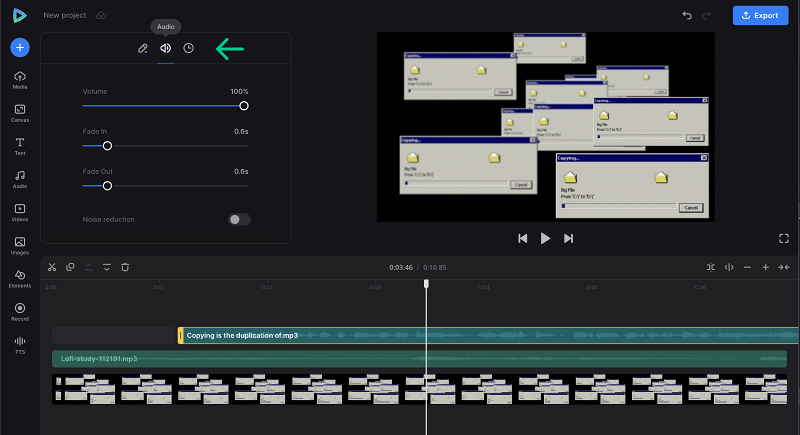
Task: Click the timeline snapping icon
Action: (x=711, y=267)
